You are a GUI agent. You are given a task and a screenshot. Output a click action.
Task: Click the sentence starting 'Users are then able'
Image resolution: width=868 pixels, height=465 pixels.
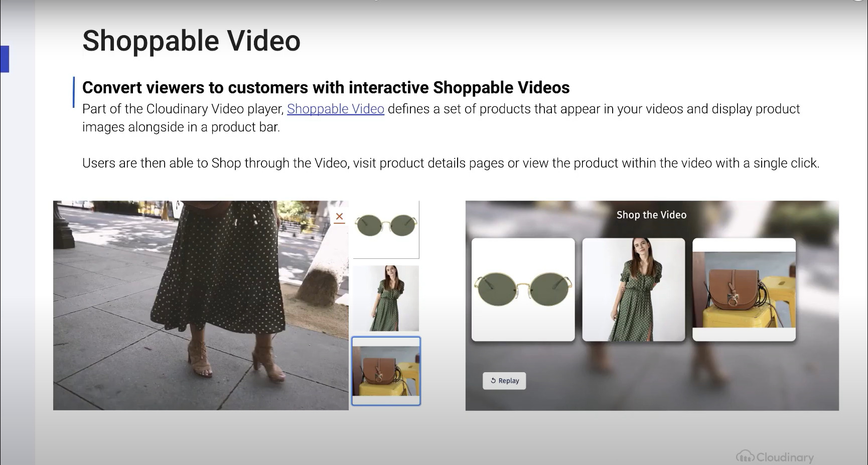[x=450, y=163]
